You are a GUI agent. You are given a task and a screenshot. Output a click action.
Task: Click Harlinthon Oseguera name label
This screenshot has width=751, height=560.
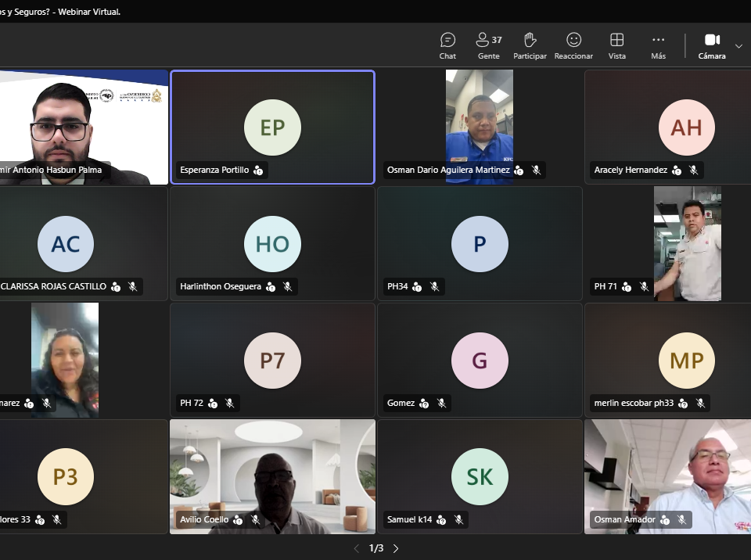(221, 286)
